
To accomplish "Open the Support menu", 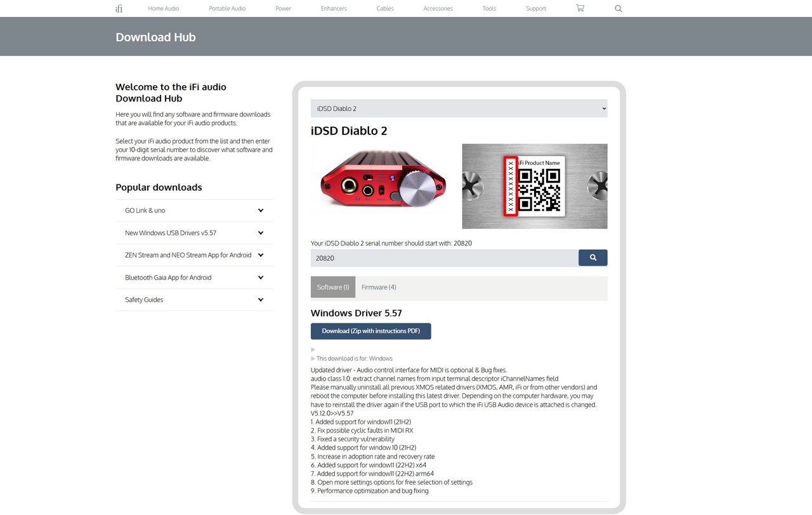I will pyautogui.click(x=536, y=9).
